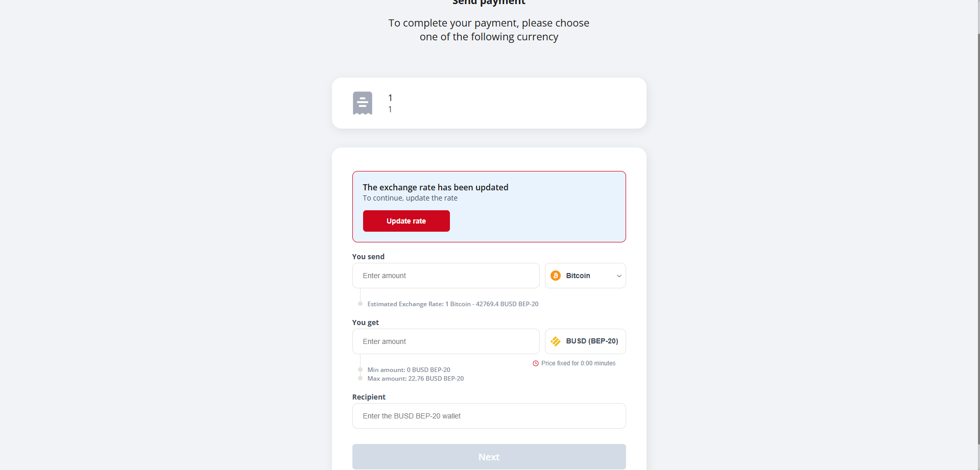Click the red clock icon beside Price fixed
This screenshot has width=980, height=470.
click(x=536, y=363)
